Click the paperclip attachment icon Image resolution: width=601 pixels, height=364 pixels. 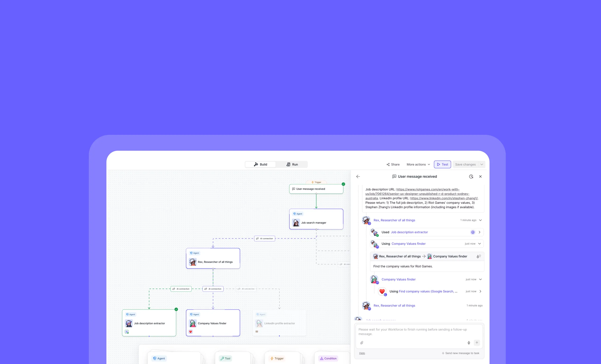pyautogui.click(x=362, y=343)
